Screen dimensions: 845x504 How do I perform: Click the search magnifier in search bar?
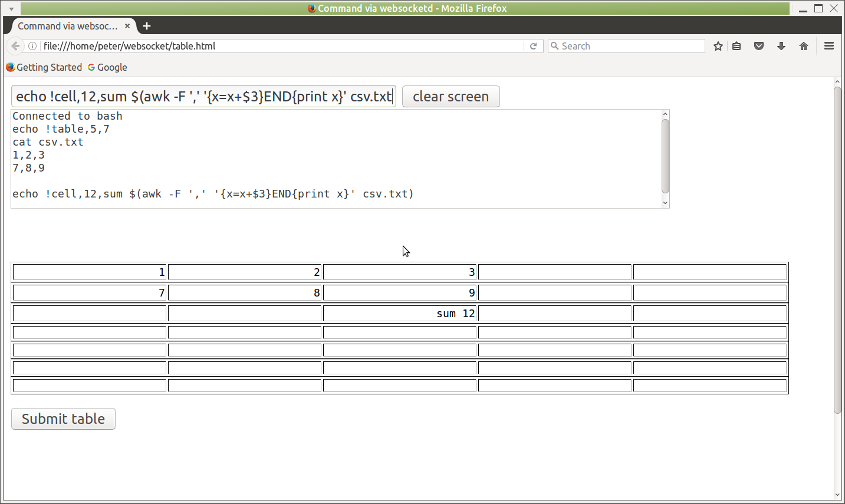554,45
